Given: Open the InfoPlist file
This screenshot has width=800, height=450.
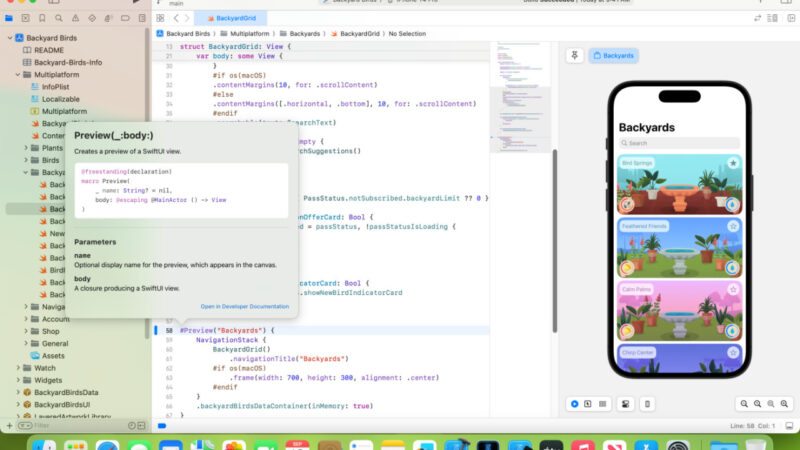Looking at the screenshot, I should (x=55, y=87).
